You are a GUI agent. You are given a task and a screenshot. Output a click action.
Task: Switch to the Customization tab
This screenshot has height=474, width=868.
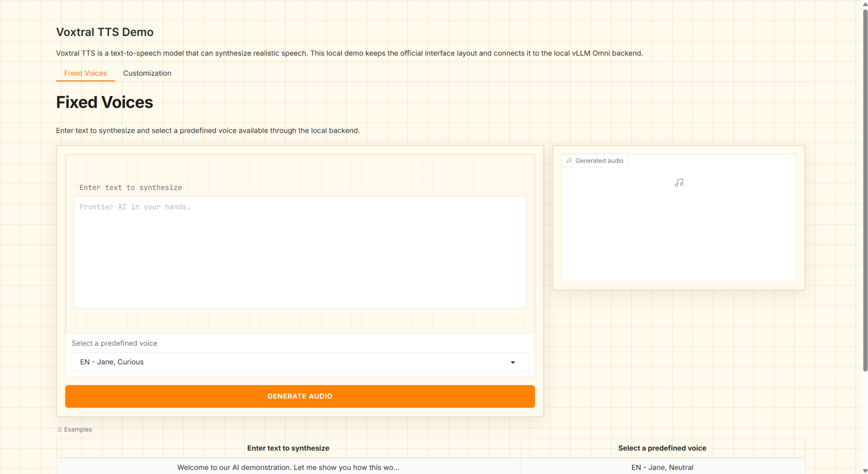(147, 73)
